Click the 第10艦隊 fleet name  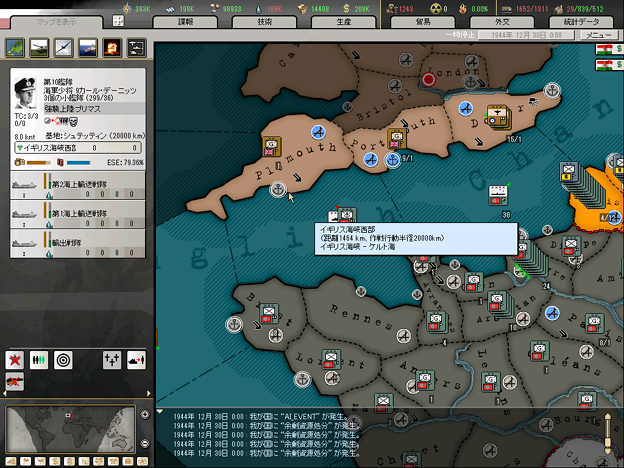click(x=58, y=82)
